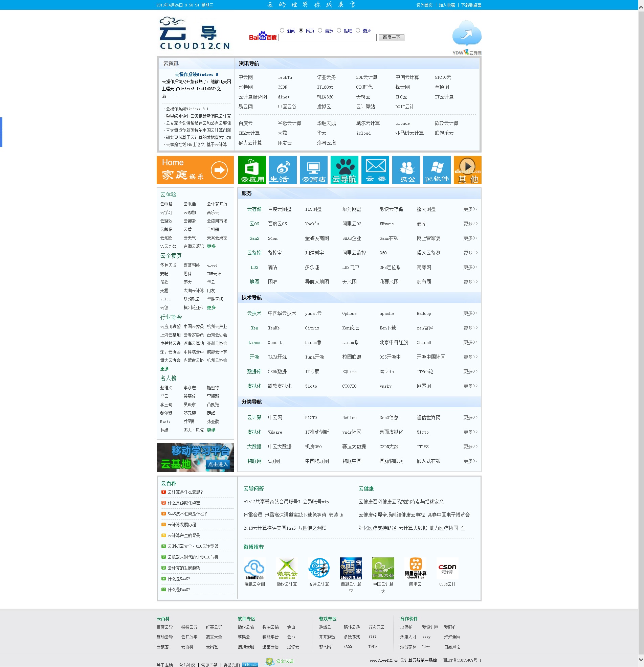Open 百度云网盘 link
This screenshot has width=644, height=667.
tap(280, 209)
